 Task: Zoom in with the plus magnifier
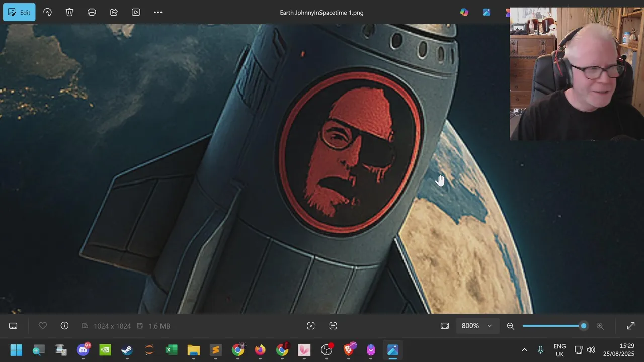click(x=600, y=326)
